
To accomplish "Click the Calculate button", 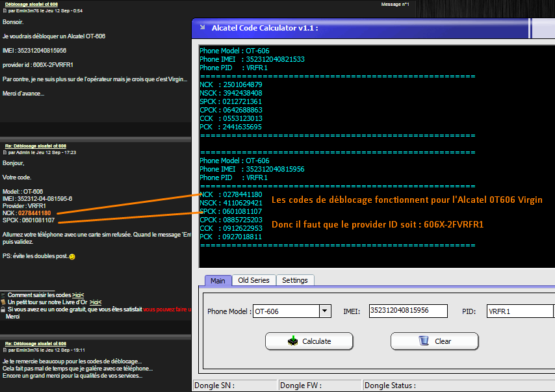I will tap(309, 341).
